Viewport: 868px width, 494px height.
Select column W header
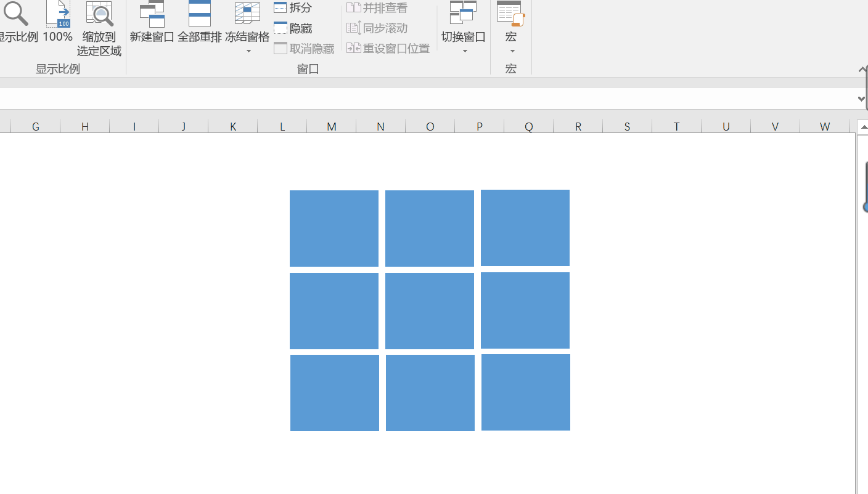(825, 126)
